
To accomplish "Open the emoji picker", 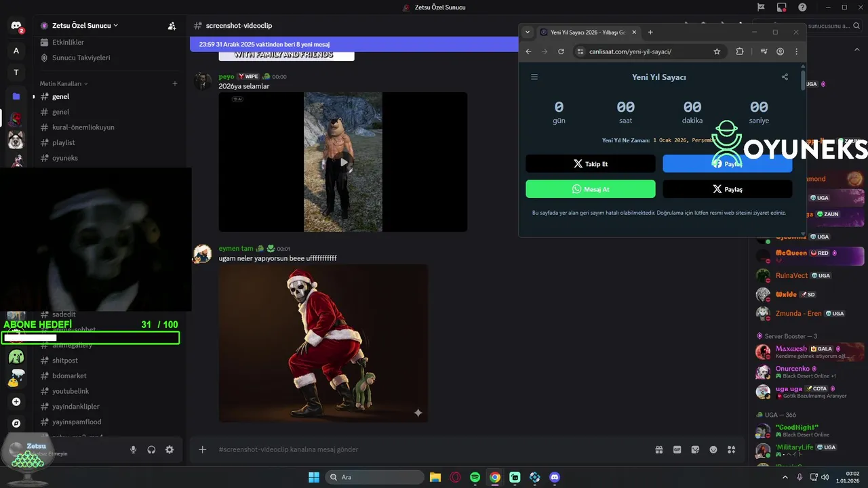I will pos(713,449).
